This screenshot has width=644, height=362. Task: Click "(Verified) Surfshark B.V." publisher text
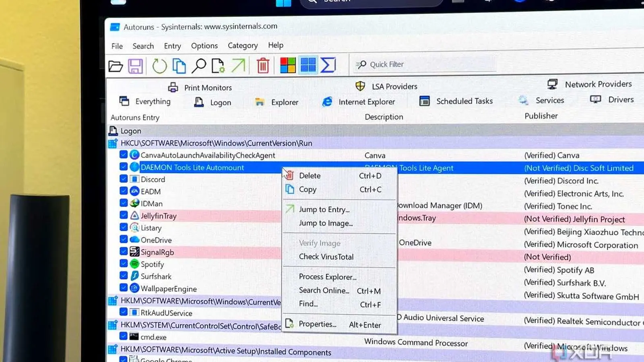coord(565,283)
